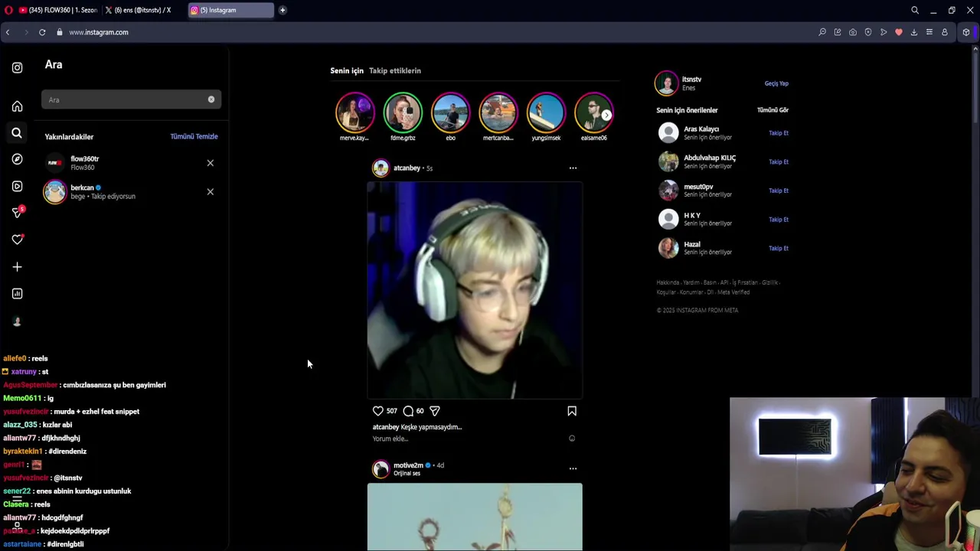980x551 pixels.
Task: Remove flow360tr from recent searches
Action: [210, 163]
